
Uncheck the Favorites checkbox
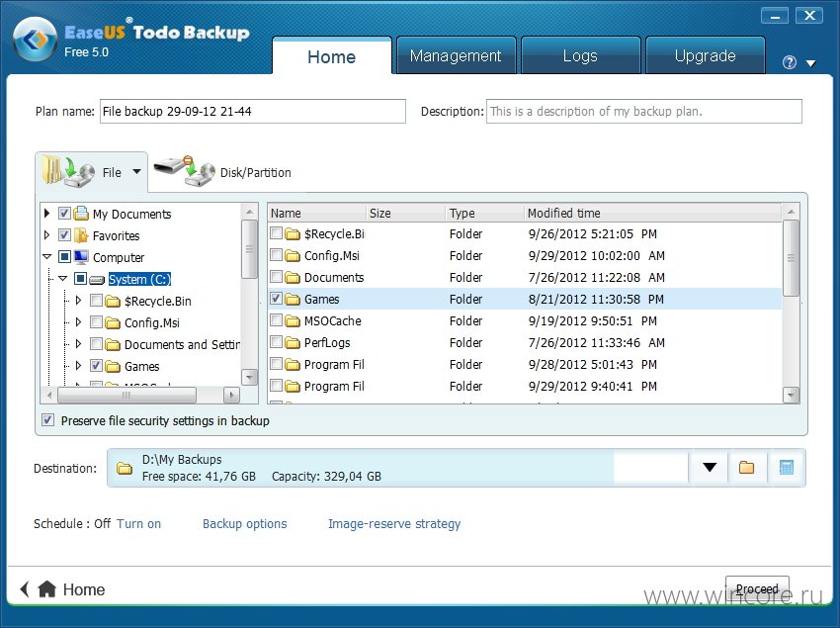click(x=64, y=235)
